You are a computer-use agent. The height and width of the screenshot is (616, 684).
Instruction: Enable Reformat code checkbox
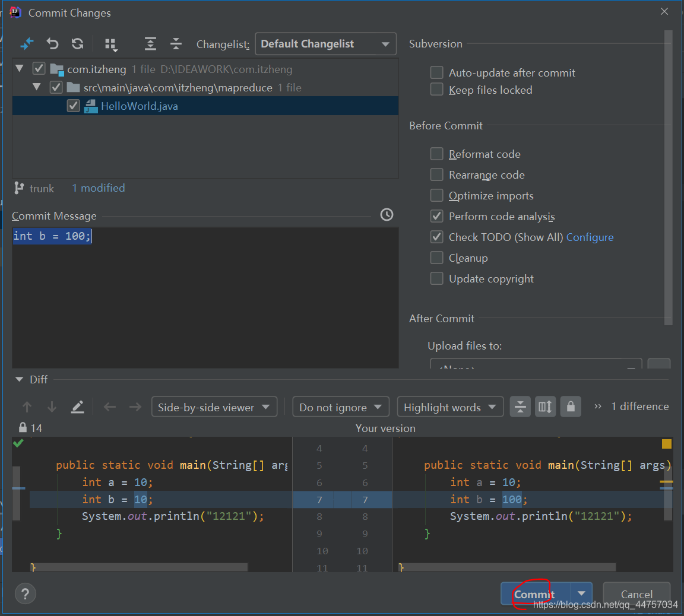tap(436, 154)
